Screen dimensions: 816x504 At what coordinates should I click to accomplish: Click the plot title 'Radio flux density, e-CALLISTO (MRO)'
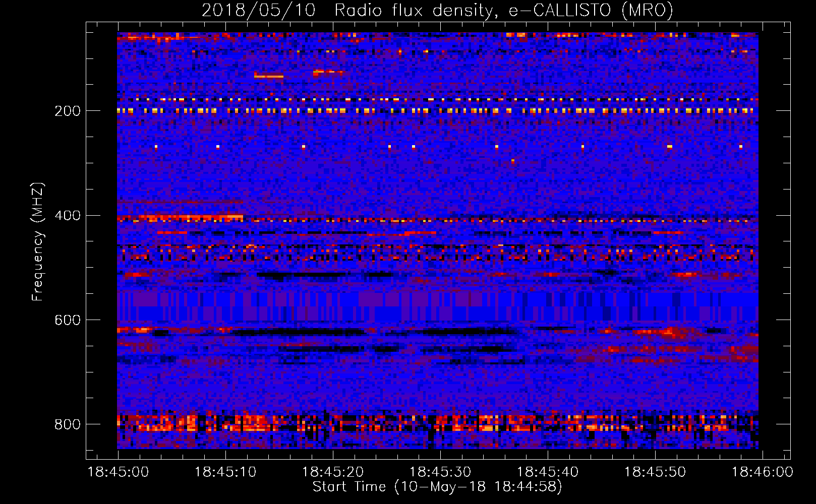[503, 11]
